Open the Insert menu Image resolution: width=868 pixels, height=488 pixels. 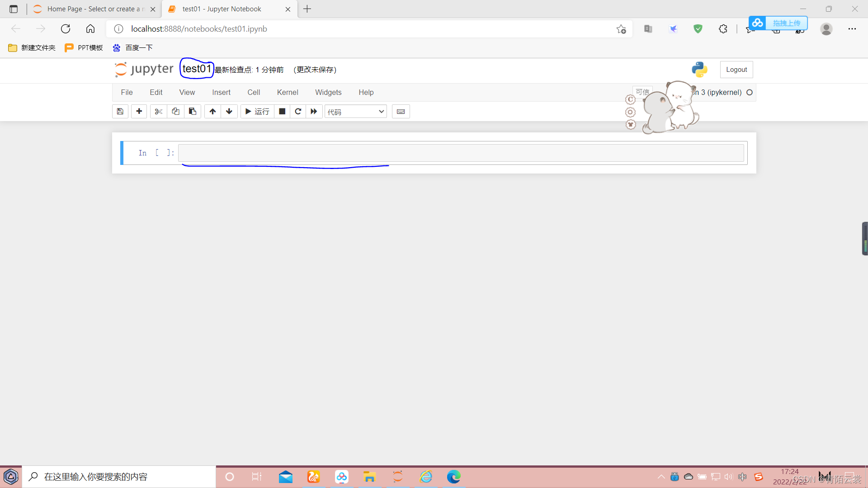tap(221, 92)
